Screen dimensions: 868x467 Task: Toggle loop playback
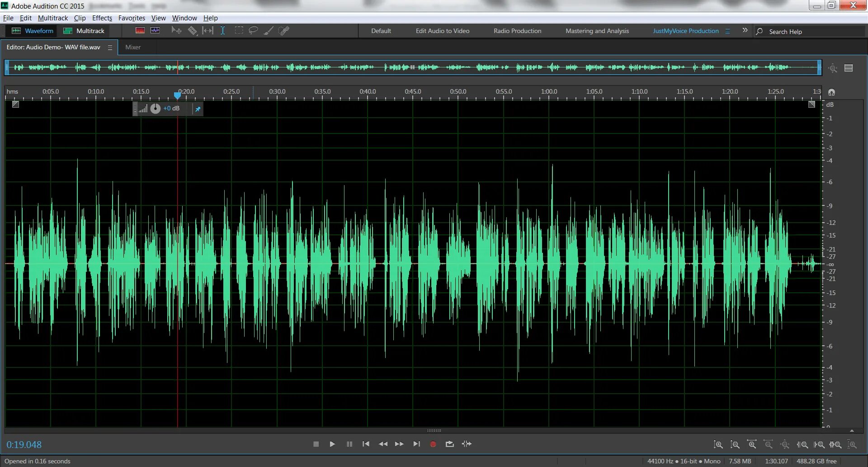(449, 444)
